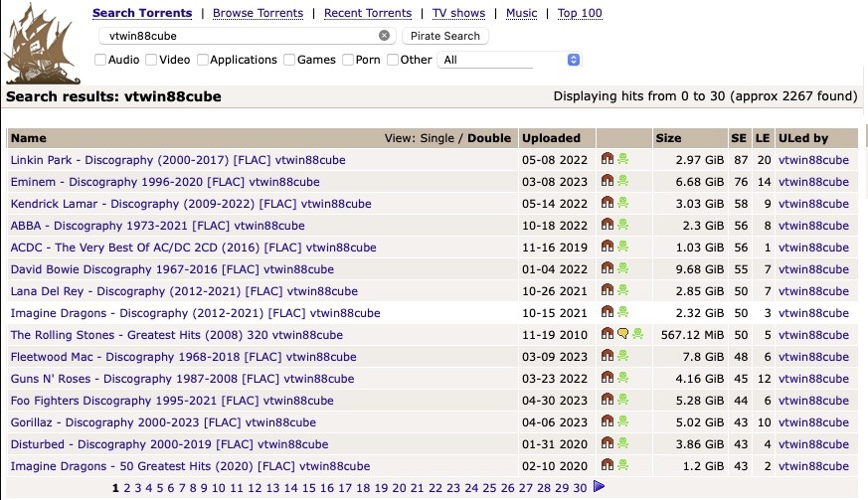
Task: Open Recent Torrents link
Action: [368, 13]
